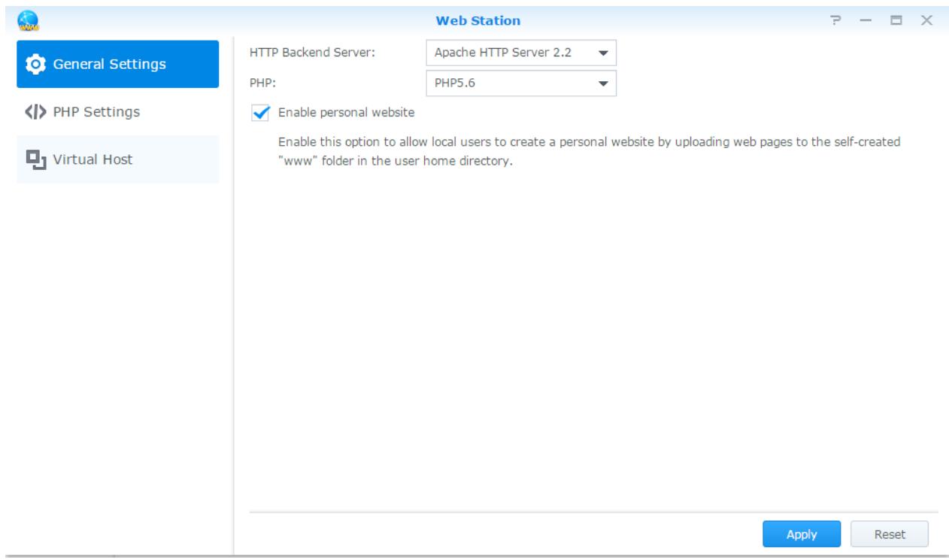The width and height of the screenshot is (949, 560).
Task: Uncheck Enable personal website checkbox
Action: point(261,113)
